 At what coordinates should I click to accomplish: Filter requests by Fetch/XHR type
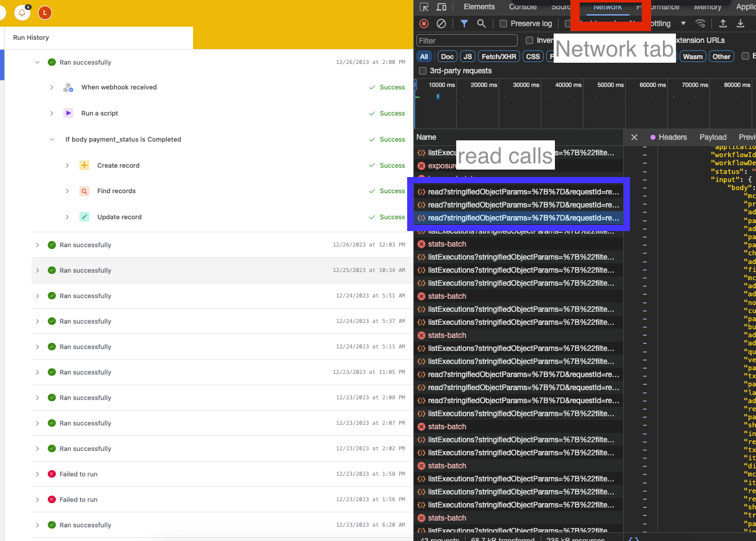coord(499,57)
